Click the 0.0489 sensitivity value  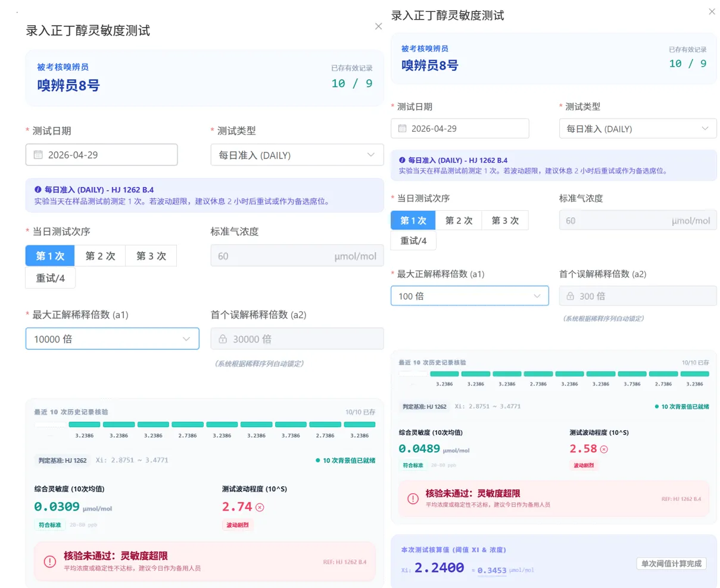pyautogui.click(x=419, y=449)
